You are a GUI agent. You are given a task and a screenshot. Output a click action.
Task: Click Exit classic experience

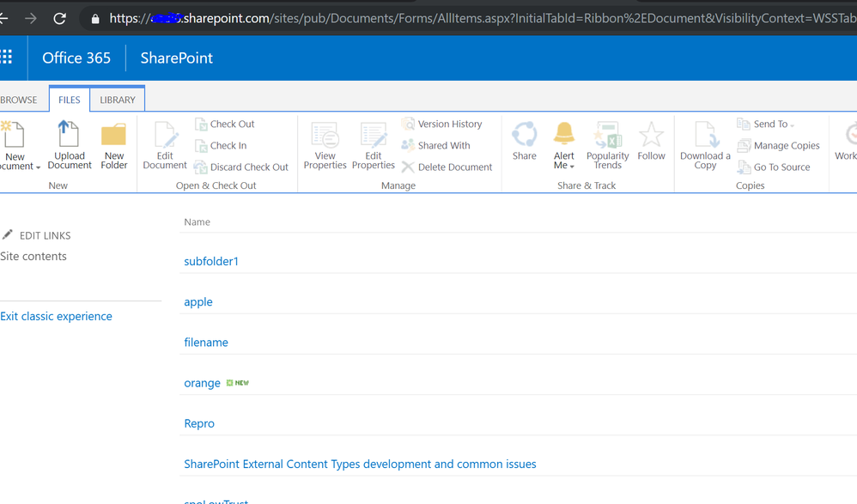coord(56,317)
